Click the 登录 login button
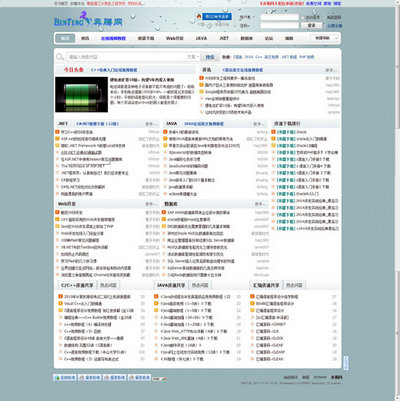400x401 pixels. [311, 25]
